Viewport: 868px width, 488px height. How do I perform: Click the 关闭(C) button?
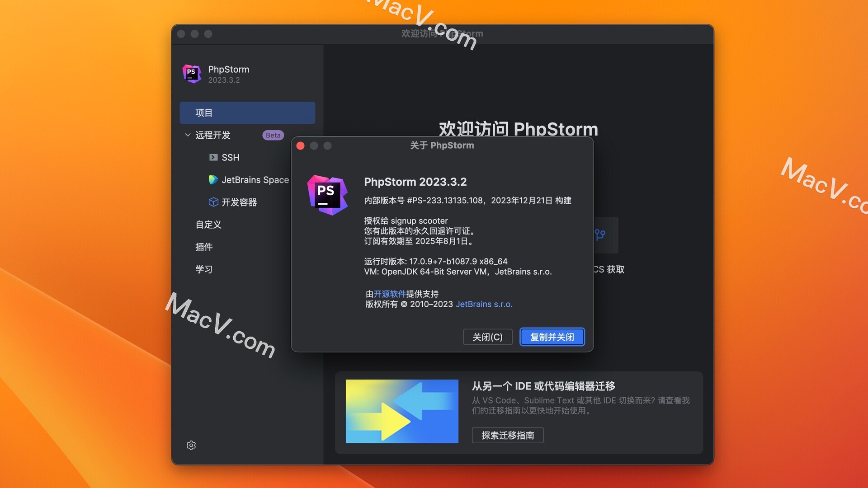pyautogui.click(x=487, y=337)
